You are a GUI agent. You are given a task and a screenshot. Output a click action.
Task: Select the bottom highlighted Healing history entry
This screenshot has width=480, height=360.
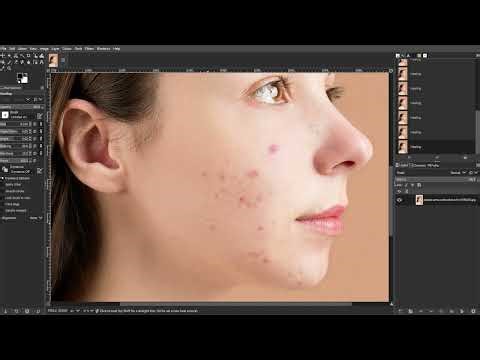click(x=435, y=147)
